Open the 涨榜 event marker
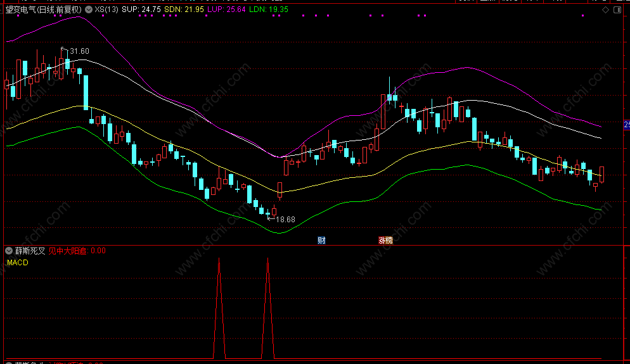This screenshot has width=630, height=364. 386,241
